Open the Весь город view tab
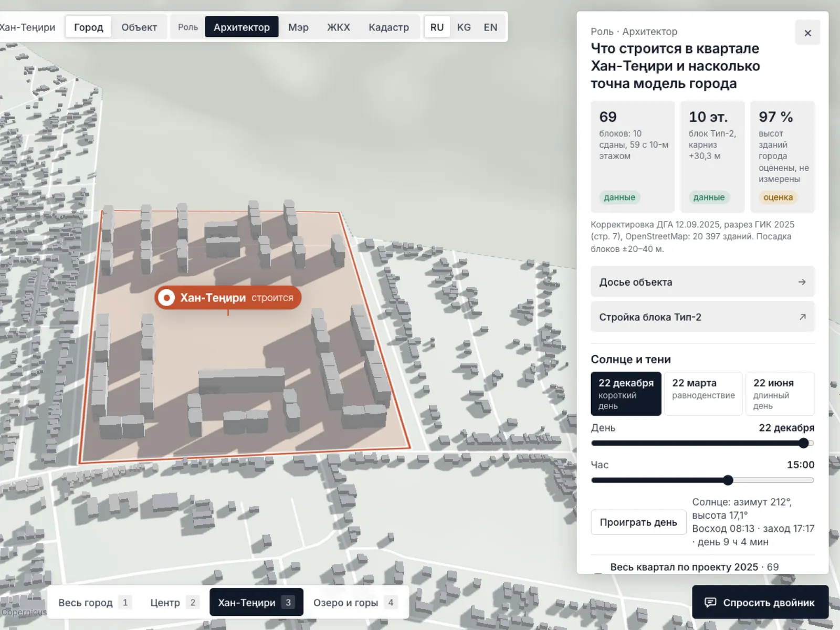Viewport: 840px width, 630px height. [94, 602]
